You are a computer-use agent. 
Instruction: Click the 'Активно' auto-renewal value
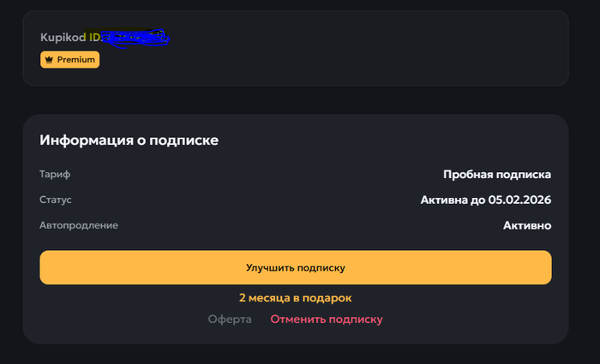pyautogui.click(x=526, y=226)
